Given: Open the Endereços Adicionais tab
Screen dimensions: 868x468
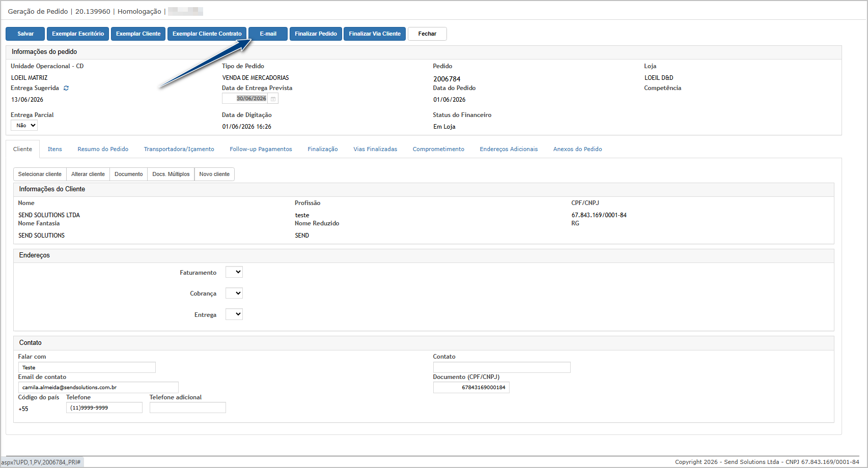Looking at the screenshot, I should click(x=509, y=149).
